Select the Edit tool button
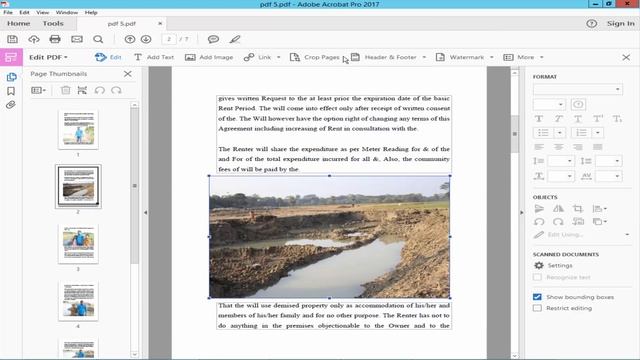This screenshot has width=640, height=360. 108,58
